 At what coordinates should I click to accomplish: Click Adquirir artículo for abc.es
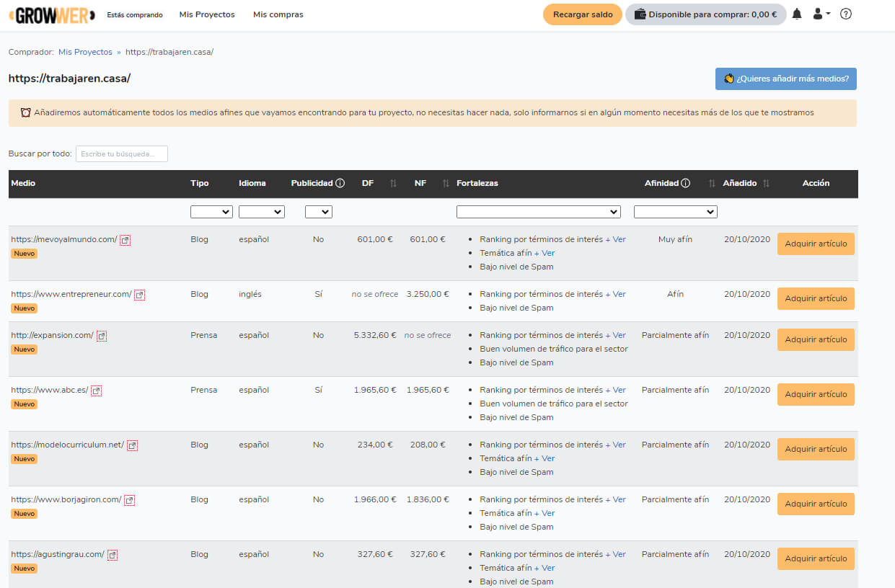pyautogui.click(x=816, y=394)
